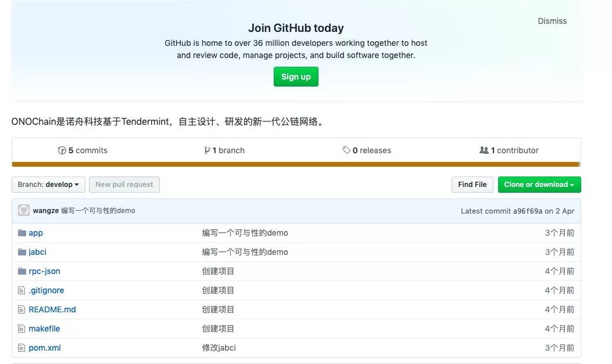Open the rpc-json folder

coord(45,271)
